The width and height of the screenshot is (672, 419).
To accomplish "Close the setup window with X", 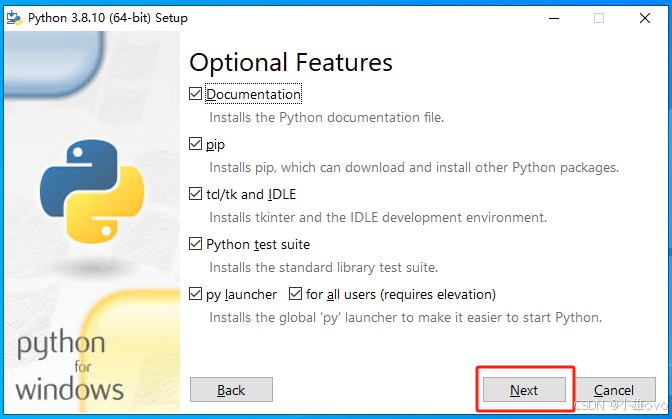I will [x=645, y=18].
